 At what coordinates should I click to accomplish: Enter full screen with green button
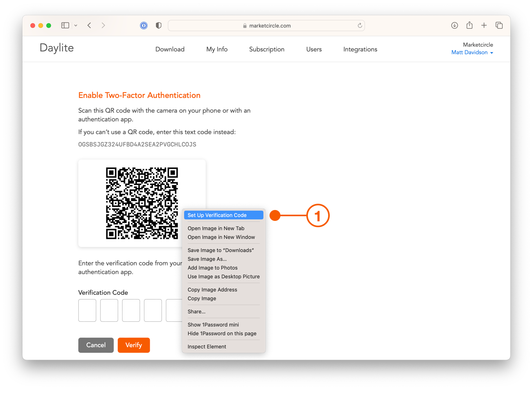49,25
